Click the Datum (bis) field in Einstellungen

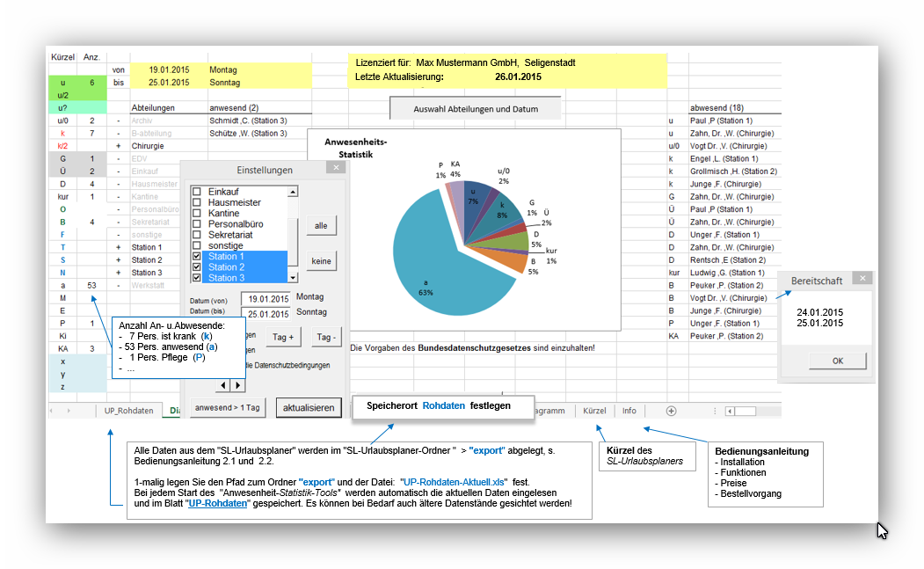click(267, 314)
